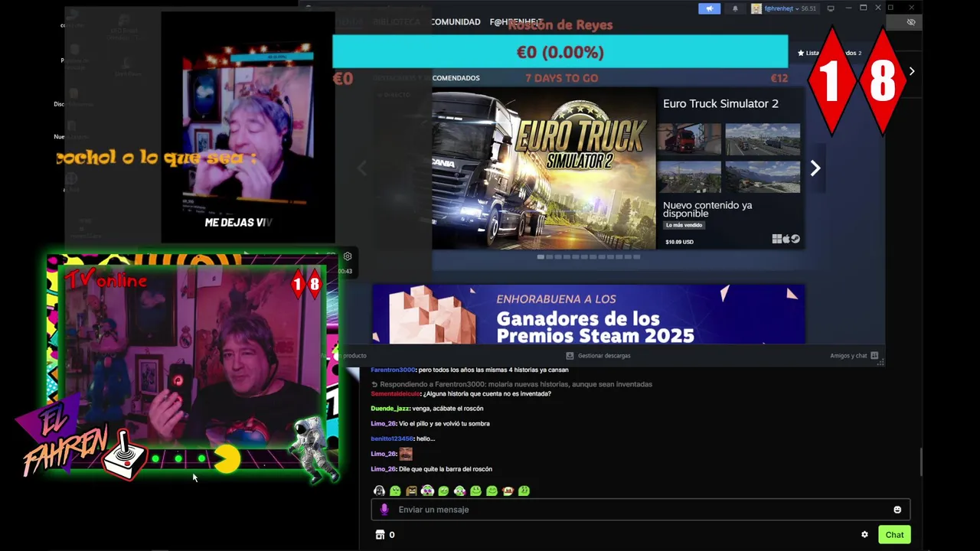Screen dimensions: 980x551
Task: Click the Apple platform icon
Action: 786,239
